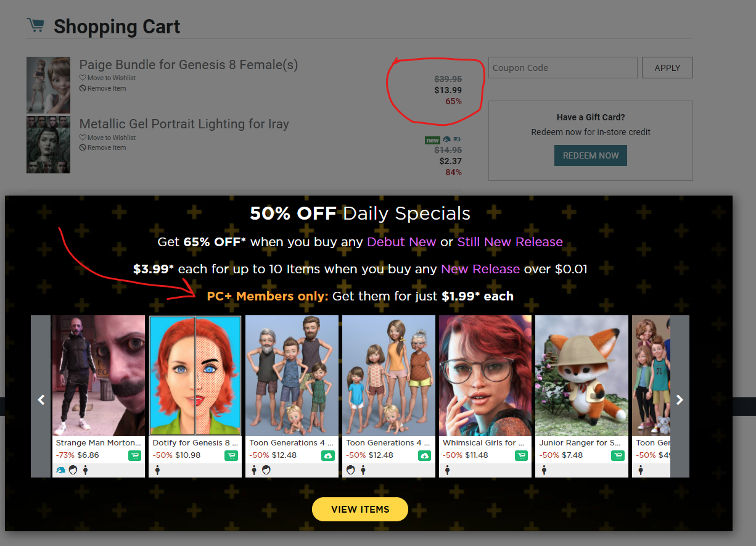Open Paige Bundle product thumbnail
The width and height of the screenshot is (756, 546).
tap(48, 85)
